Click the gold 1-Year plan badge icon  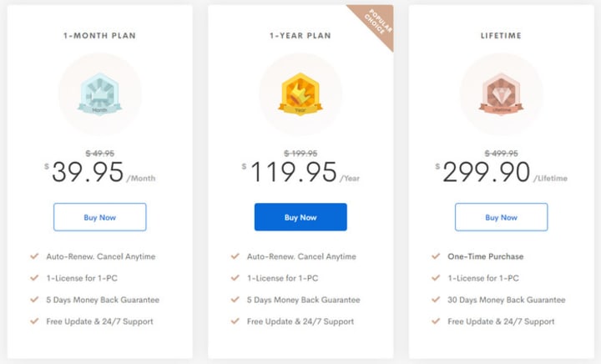coord(300,97)
